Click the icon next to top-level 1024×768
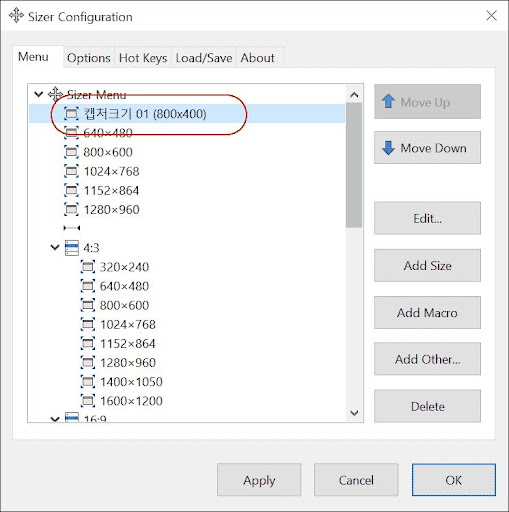 click(71, 171)
